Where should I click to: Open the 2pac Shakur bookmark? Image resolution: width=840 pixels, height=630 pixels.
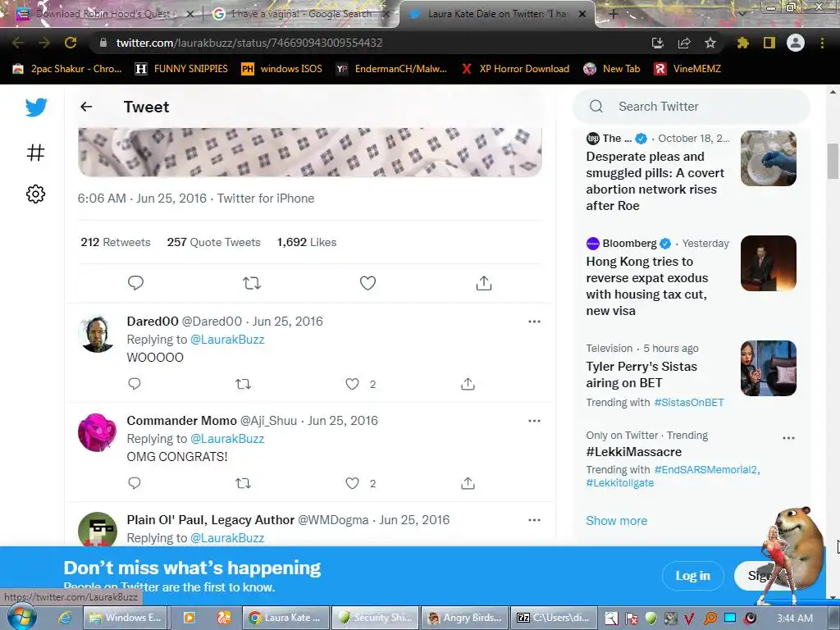[67, 69]
